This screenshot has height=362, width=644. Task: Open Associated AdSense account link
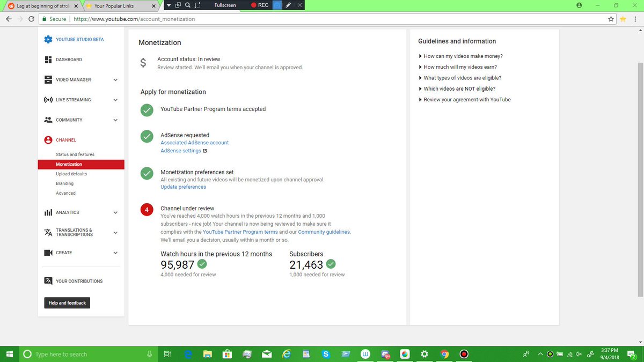click(195, 143)
